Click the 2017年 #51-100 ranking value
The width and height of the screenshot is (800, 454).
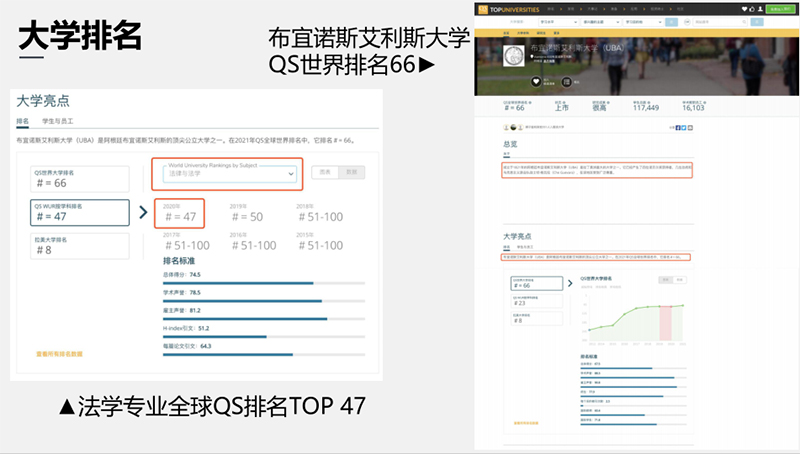187,245
